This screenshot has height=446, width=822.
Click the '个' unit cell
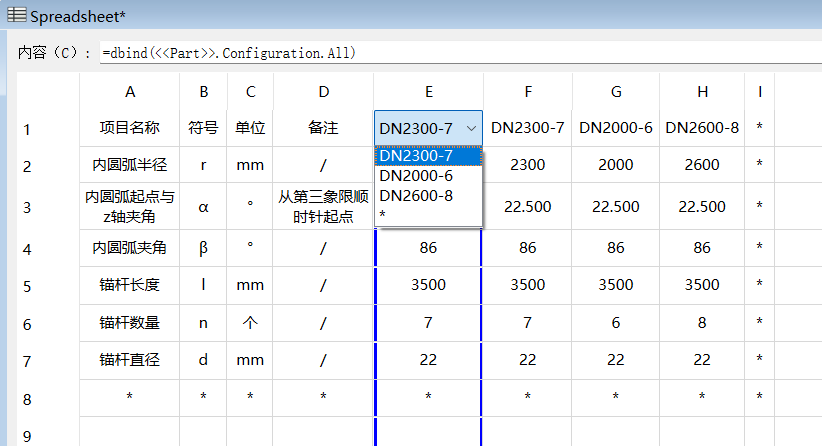click(250, 323)
